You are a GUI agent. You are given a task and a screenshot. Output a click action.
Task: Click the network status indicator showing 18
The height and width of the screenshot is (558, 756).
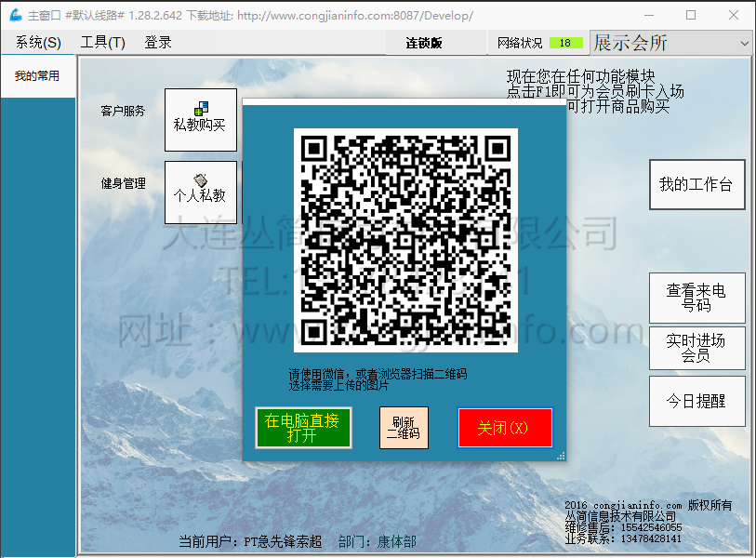click(565, 43)
